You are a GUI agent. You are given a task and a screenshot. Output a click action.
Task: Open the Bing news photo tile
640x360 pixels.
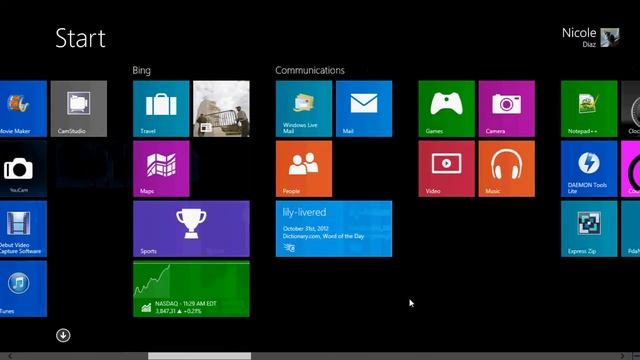pyautogui.click(x=221, y=109)
